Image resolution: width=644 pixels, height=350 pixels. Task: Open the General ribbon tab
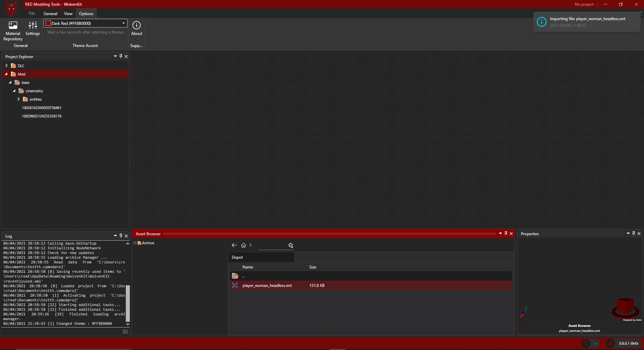pyautogui.click(x=50, y=14)
